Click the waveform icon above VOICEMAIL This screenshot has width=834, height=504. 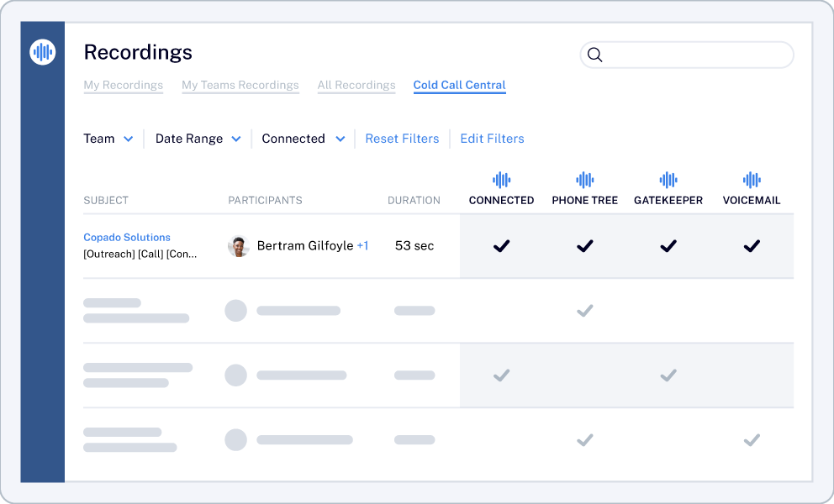click(752, 180)
